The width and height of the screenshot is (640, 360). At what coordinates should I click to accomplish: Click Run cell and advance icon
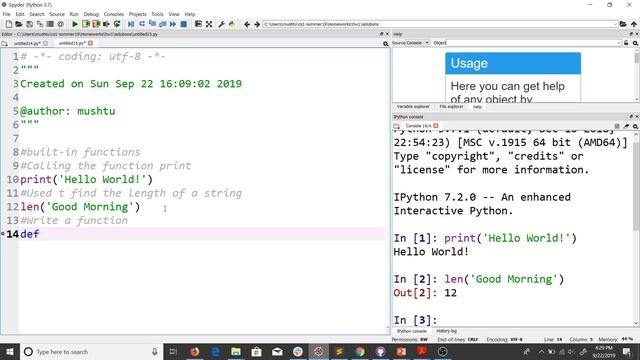[96, 24]
